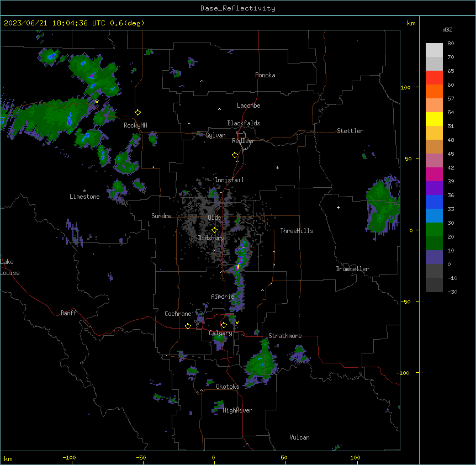Click the 36 dBZ purple color band
This screenshot has width=476, height=465.
tap(434, 188)
